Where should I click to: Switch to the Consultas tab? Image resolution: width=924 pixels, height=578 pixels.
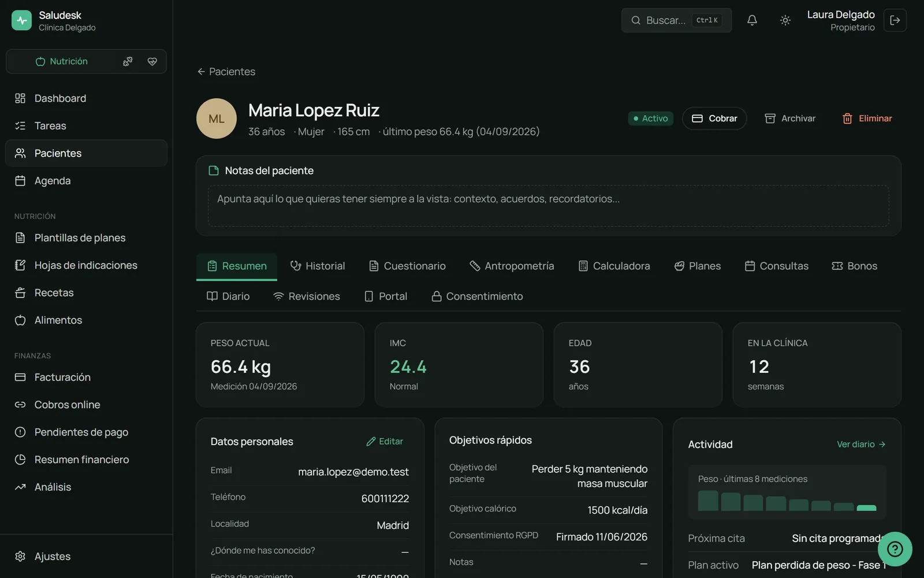(x=777, y=266)
